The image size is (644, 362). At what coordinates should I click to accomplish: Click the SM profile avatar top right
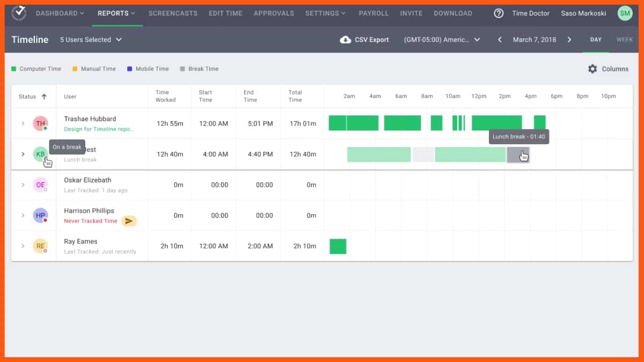click(x=625, y=13)
